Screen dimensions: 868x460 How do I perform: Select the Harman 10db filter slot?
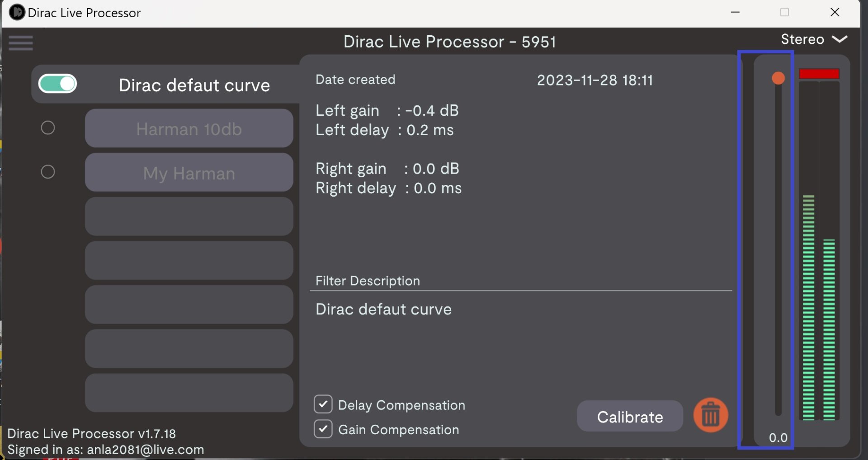tap(189, 128)
